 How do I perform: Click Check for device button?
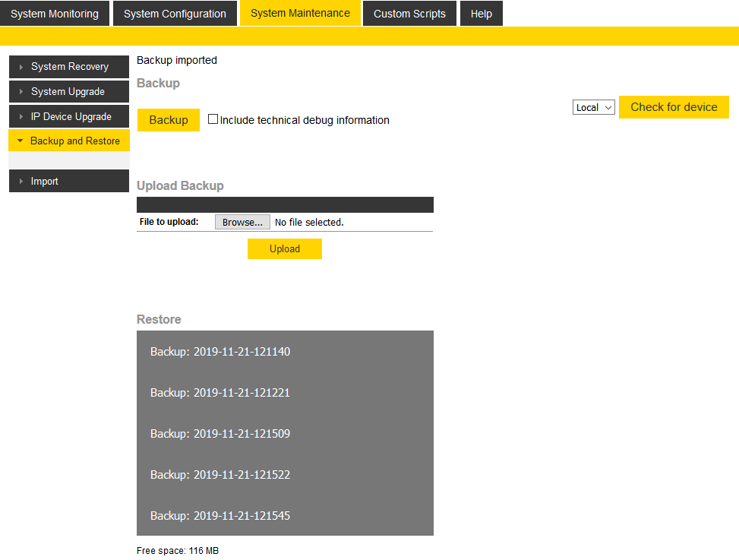click(x=674, y=107)
